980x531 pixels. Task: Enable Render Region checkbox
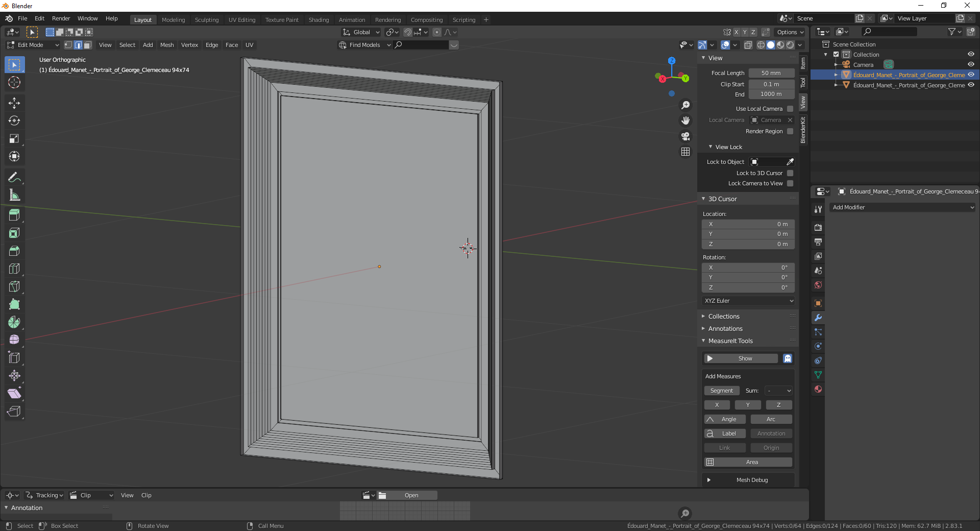pos(790,131)
